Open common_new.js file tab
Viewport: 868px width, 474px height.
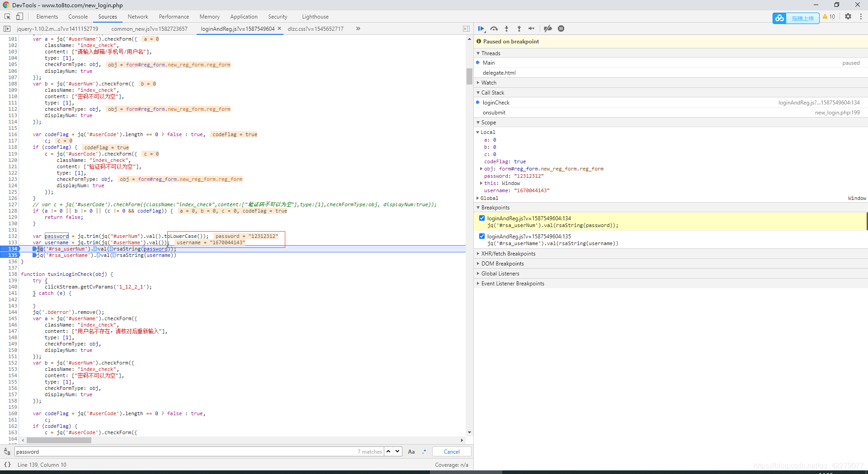tap(150, 28)
